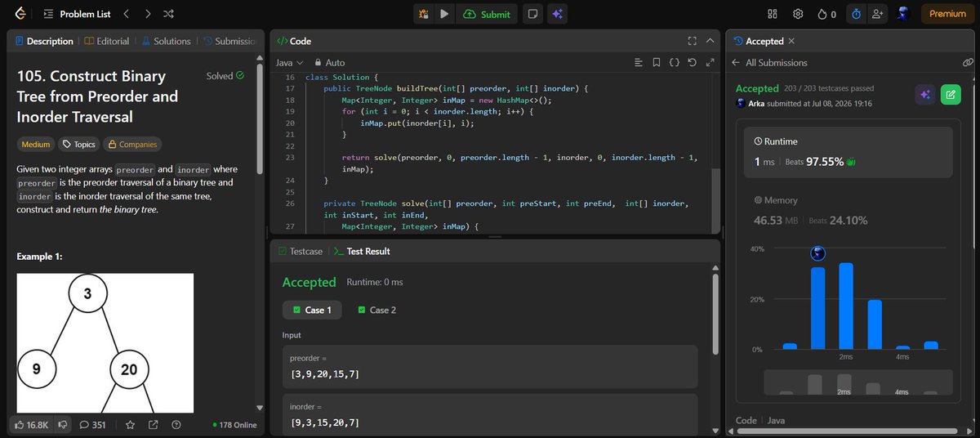Click the fullscreen icon in Code panel
This screenshot has width=980, height=438.
click(x=692, y=41)
